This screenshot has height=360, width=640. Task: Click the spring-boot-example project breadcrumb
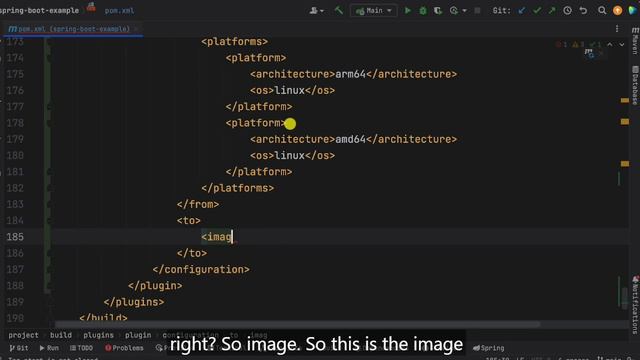coord(39,11)
